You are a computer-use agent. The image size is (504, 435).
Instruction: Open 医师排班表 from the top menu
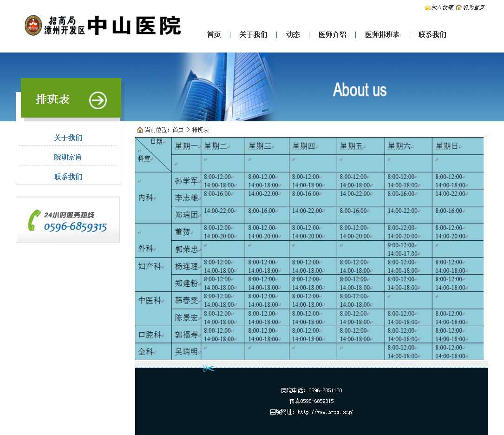tap(382, 35)
